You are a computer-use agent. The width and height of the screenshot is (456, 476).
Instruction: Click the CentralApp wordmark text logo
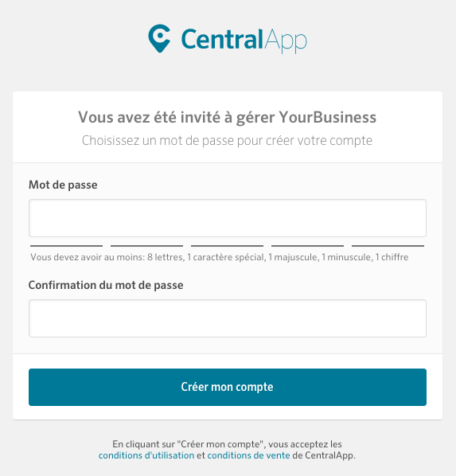coord(244,41)
